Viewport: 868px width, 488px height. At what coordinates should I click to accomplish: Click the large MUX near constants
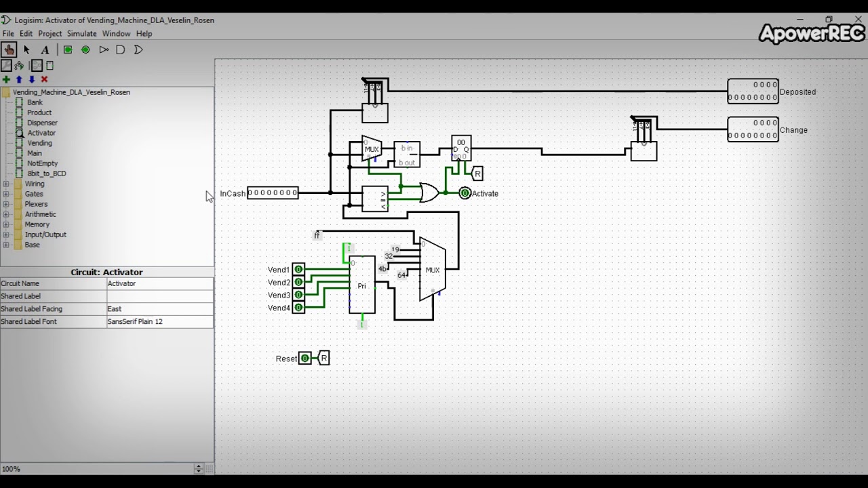pos(433,270)
